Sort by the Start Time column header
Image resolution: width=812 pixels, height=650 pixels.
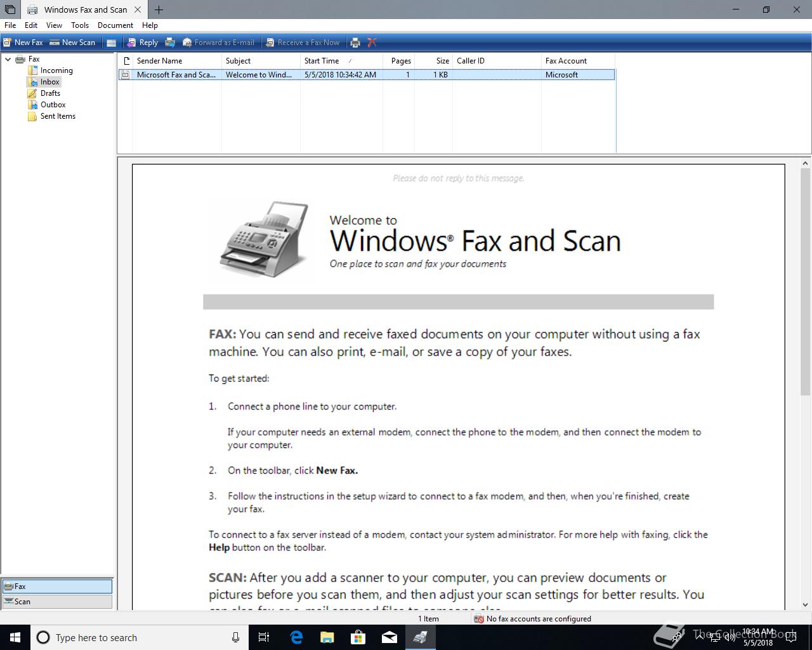(x=341, y=61)
